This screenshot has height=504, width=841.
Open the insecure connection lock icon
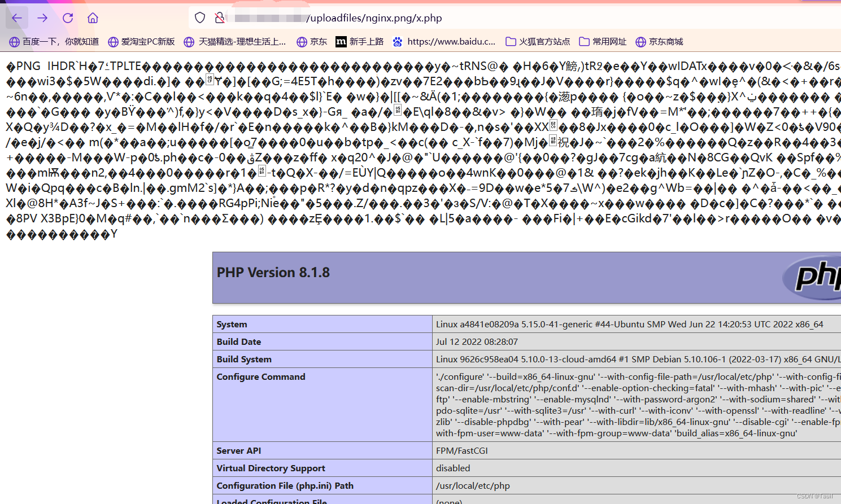[220, 18]
